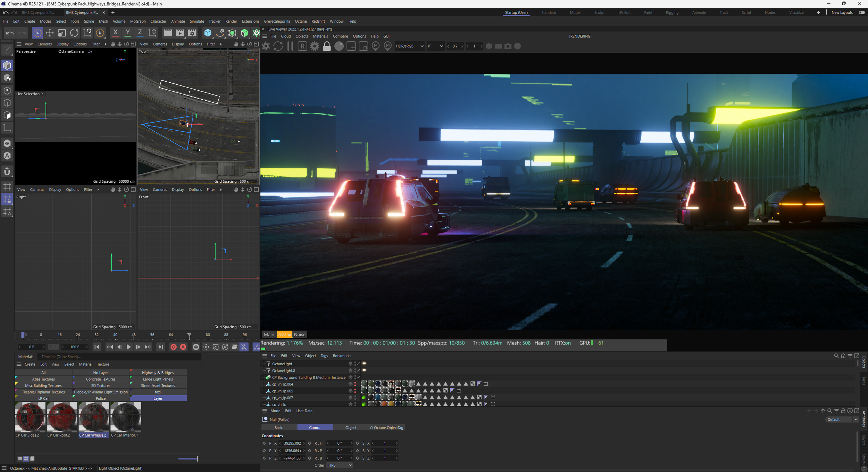Screen dimensions: 868x472
Task: Open the HPB rotation Order dropdown
Action: (x=340, y=465)
